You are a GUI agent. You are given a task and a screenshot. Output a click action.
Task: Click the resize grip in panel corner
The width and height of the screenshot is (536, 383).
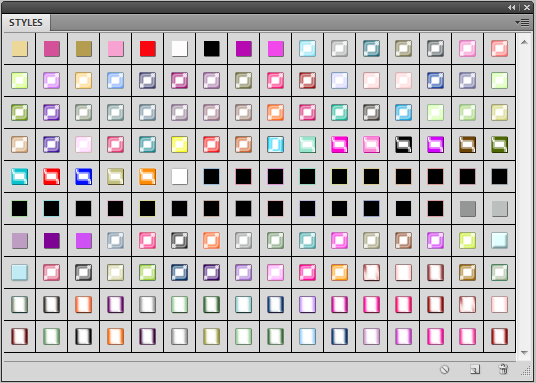(x=525, y=371)
